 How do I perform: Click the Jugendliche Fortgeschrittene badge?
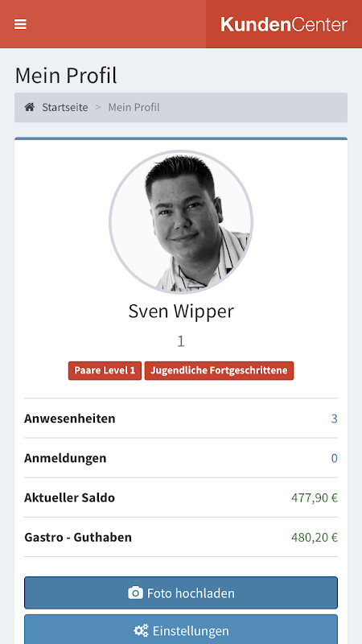coord(219,370)
